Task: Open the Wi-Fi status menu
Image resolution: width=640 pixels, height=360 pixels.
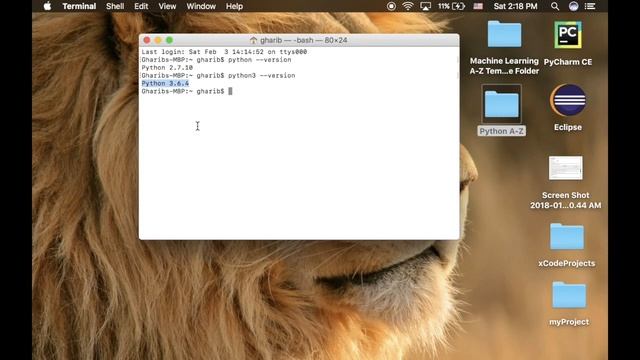Action: [408, 6]
